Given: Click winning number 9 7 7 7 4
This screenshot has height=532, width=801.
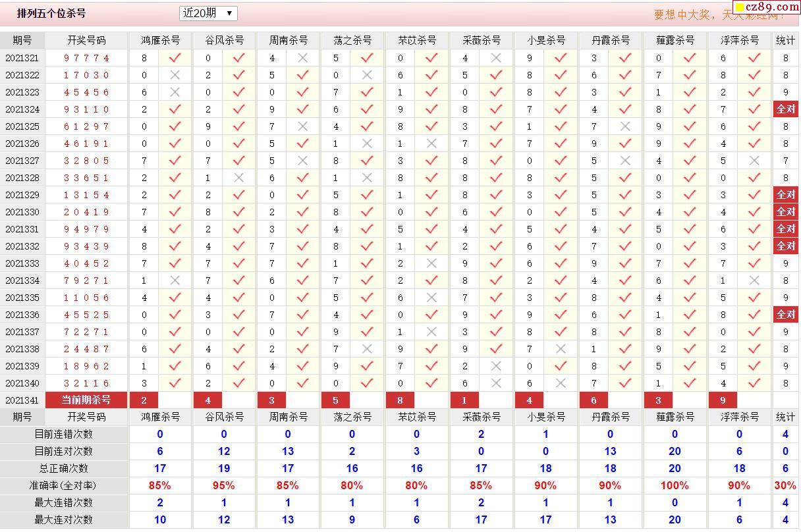Looking at the screenshot, I should 86,58.
